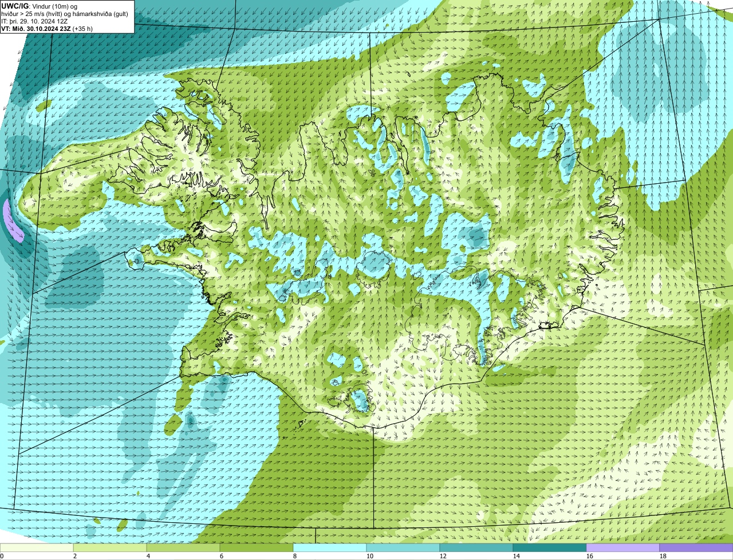Click the purple strong-wind patch off the west coast
This screenshot has height=560, width=733.
[x=13, y=221]
